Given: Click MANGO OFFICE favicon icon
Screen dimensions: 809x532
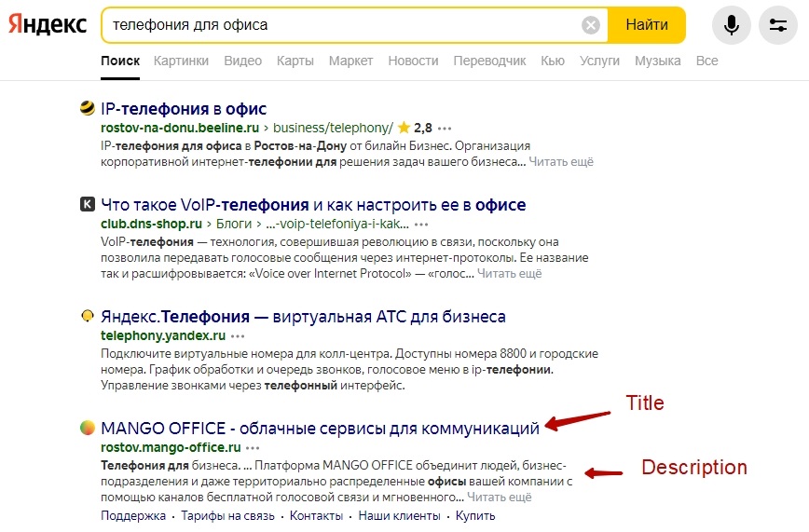Looking at the screenshot, I should tap(88, 428).
